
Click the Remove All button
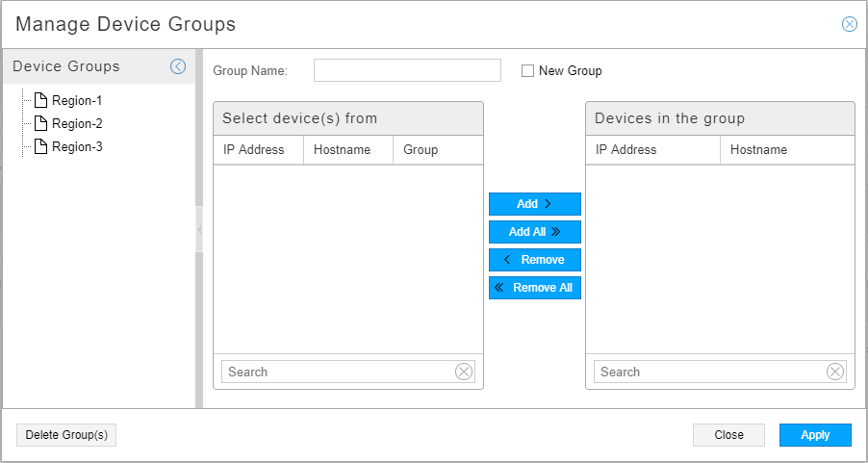(535, 288)
